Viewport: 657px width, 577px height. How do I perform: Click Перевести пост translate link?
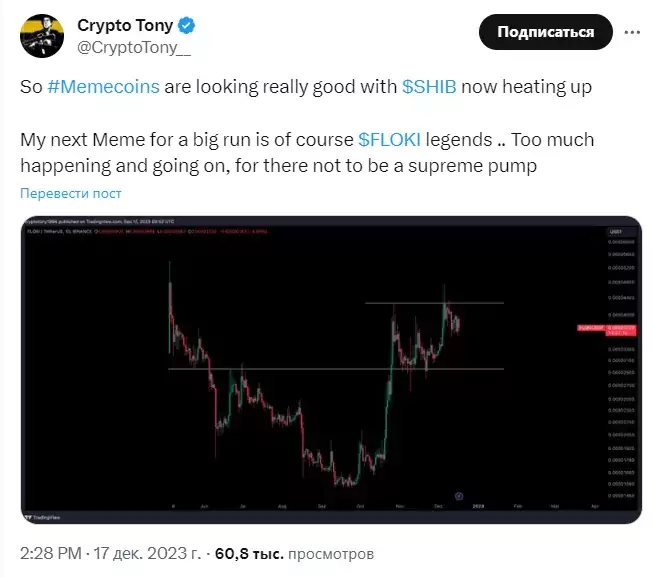pyautogui.click(x=71, y=193)
